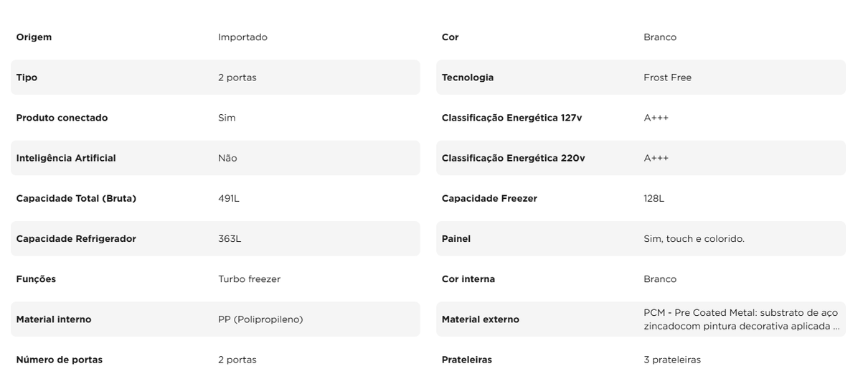Click the 'PP (Polipropileno)' material value
The width and height of the screenshot is (868, 379).
(x=260, y=319)
